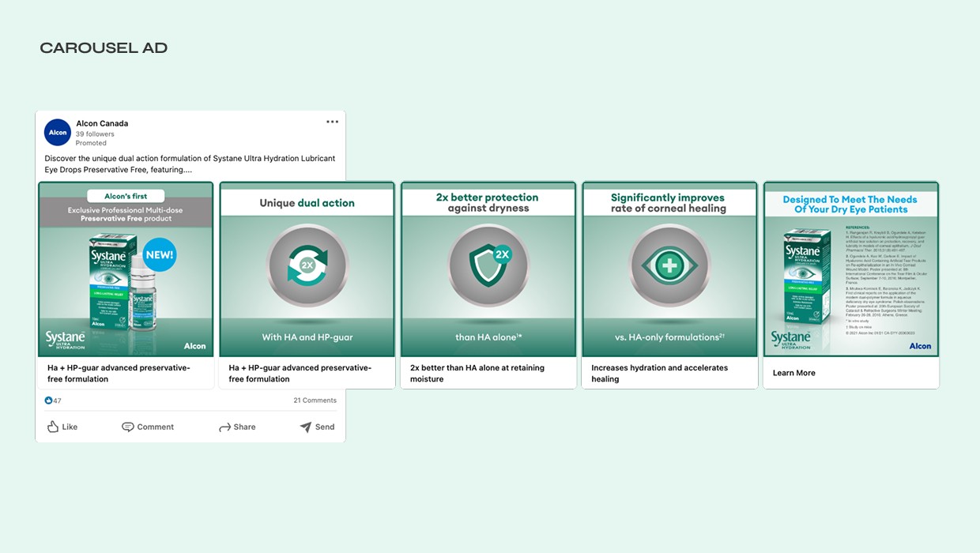Click Increases hydration and accelerates healing caption
The image size is (980, 553).
click(660, 373)
